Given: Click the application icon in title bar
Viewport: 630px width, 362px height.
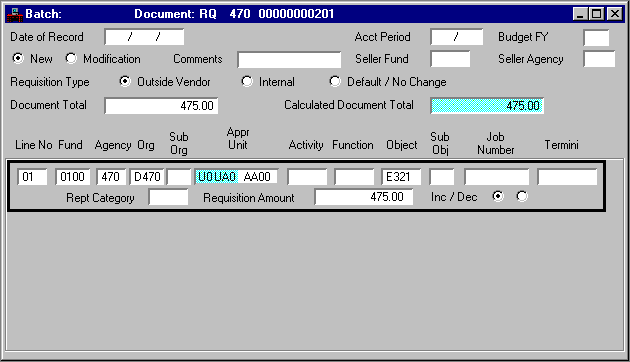Looking at the screenshot, I should tap(14, 14).
